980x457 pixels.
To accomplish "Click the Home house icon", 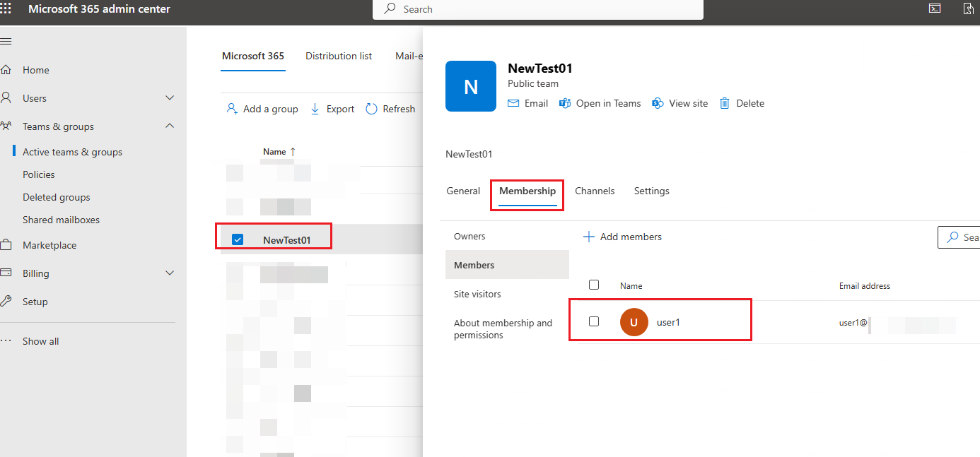I will coord(6,70).
